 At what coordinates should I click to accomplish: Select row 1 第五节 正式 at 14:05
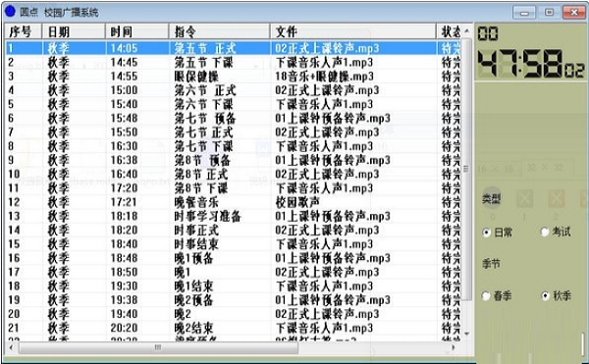click(x=233, y=48)
